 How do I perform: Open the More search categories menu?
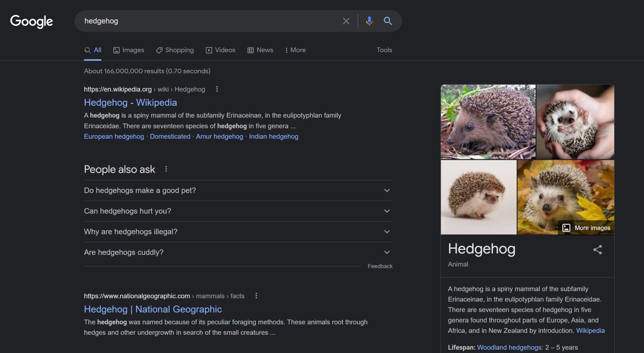[295, 50]
